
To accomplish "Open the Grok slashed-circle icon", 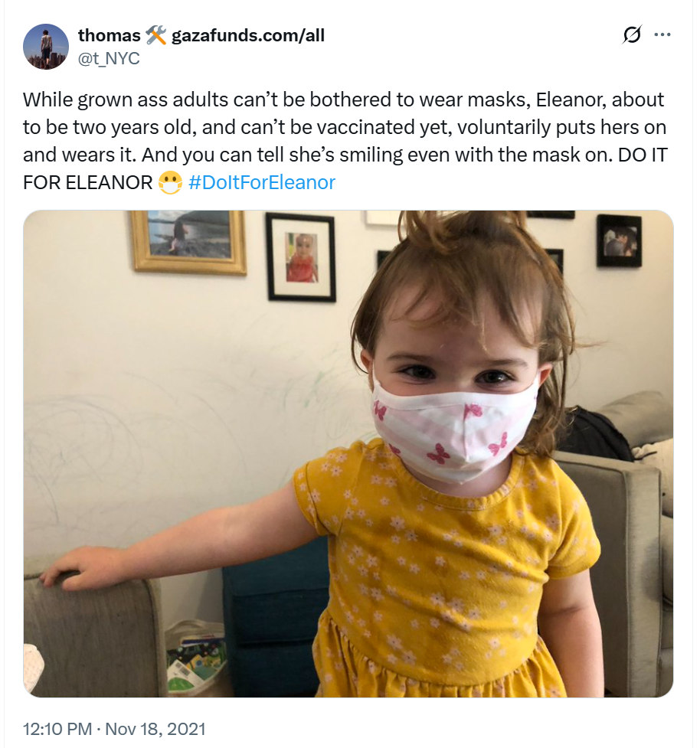I will coord(633,35).
